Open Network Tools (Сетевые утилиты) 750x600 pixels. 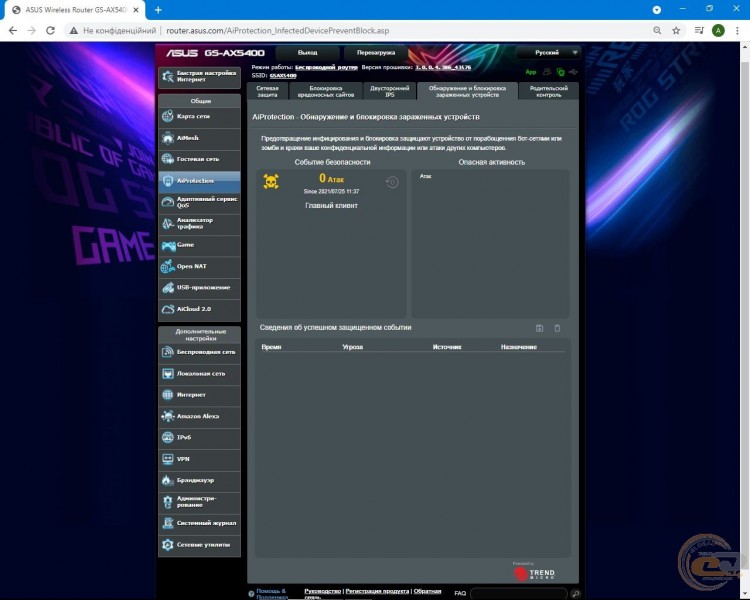(199, 545)
